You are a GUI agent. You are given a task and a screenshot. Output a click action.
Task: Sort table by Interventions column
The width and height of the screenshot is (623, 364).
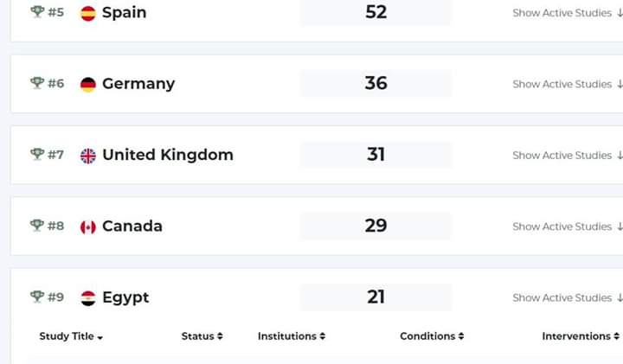(x=580, y=336)
